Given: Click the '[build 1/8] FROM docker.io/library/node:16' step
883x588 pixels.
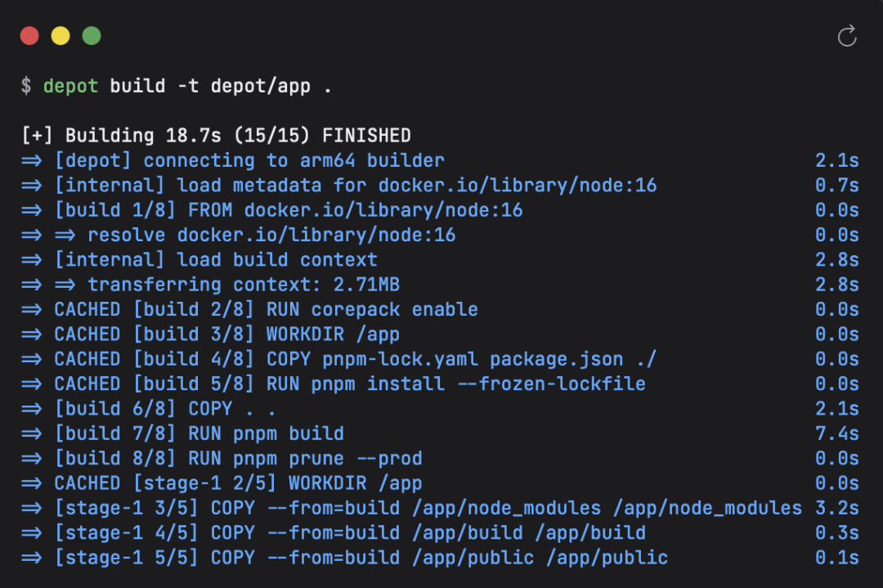Looking at the screenshot, I should 288,210.
